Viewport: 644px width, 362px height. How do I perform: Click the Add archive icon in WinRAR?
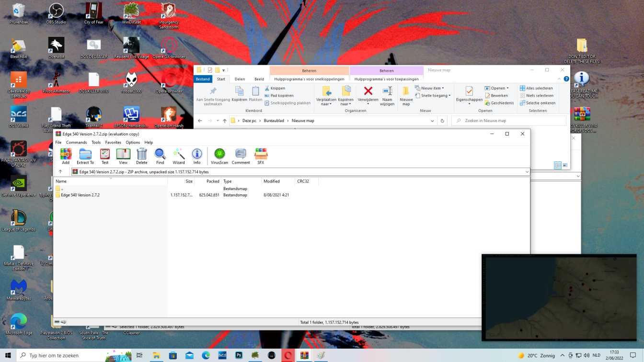pyautogui.click(x=66, y=156)
